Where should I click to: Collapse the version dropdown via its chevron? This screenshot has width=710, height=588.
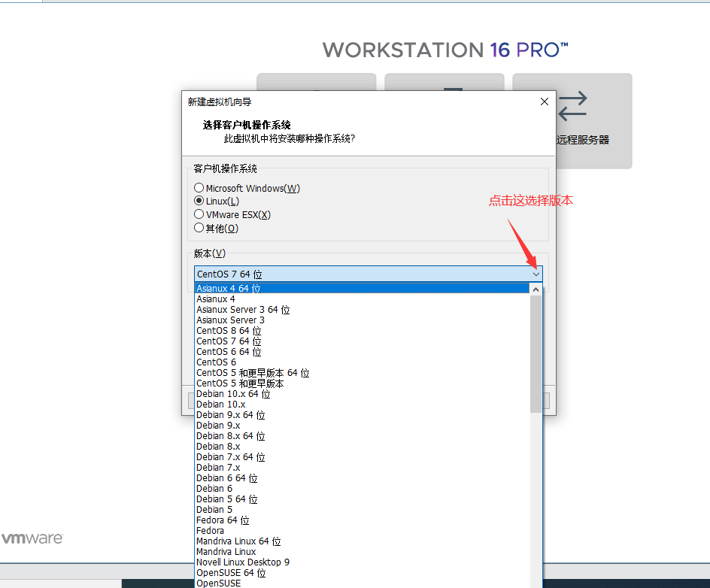[x=536, y=274]
